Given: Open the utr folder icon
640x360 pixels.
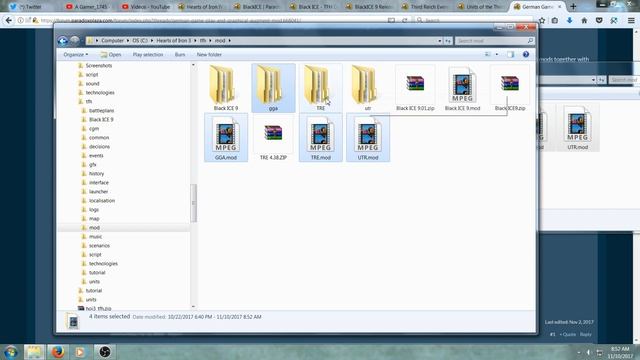Looking at the screenshot, I should point(366,85).
